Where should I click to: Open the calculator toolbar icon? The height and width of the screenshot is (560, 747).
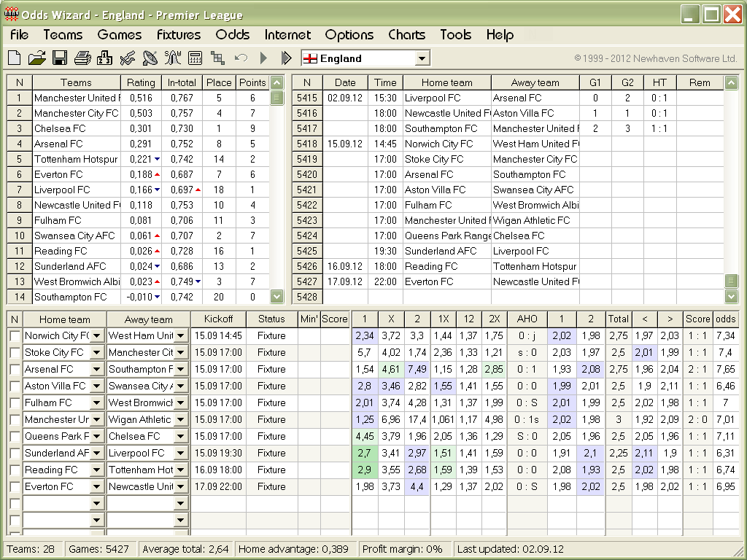[x=196, y=58]
